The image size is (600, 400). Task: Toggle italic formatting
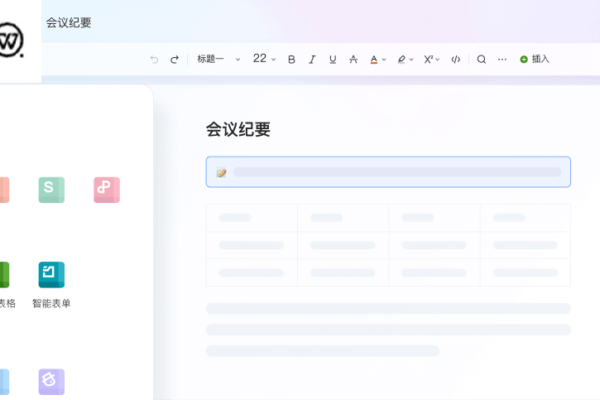click(312, 59)
